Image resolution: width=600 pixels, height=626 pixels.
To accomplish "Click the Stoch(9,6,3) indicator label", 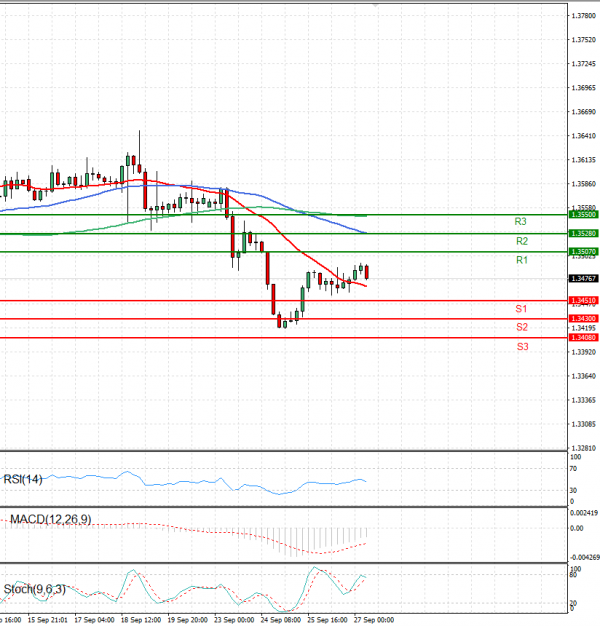I will coord(34,589).
